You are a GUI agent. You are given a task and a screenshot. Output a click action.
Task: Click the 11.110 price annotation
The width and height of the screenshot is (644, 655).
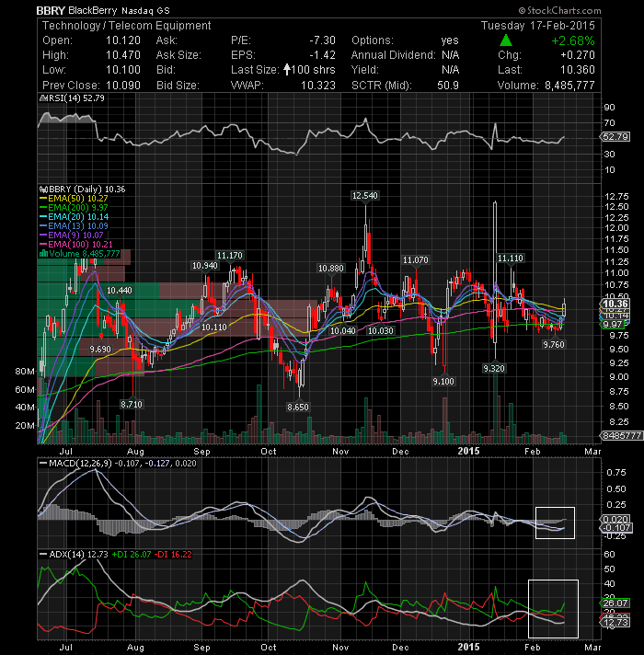click(x=511, y=259)
